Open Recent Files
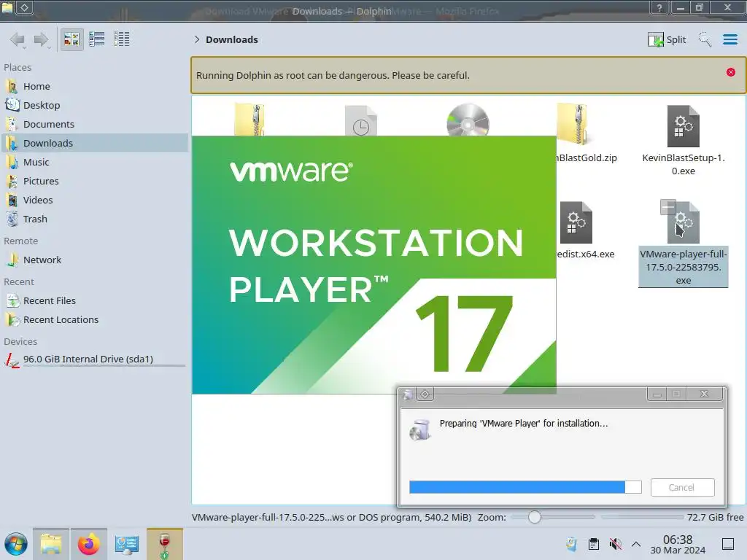This screenshot has height=560, width=747. [96, 301]
